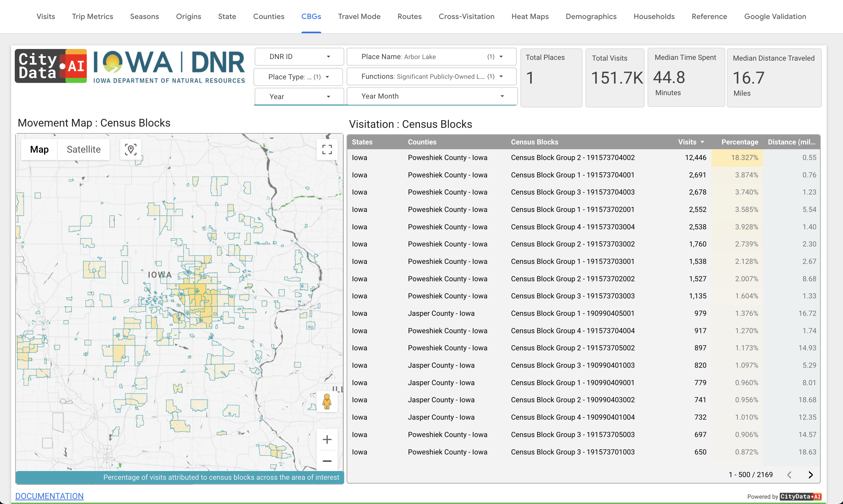Select Census Block Group 4 - 191573703004
The width and height of the screenshot is (843, 504).
573,227
